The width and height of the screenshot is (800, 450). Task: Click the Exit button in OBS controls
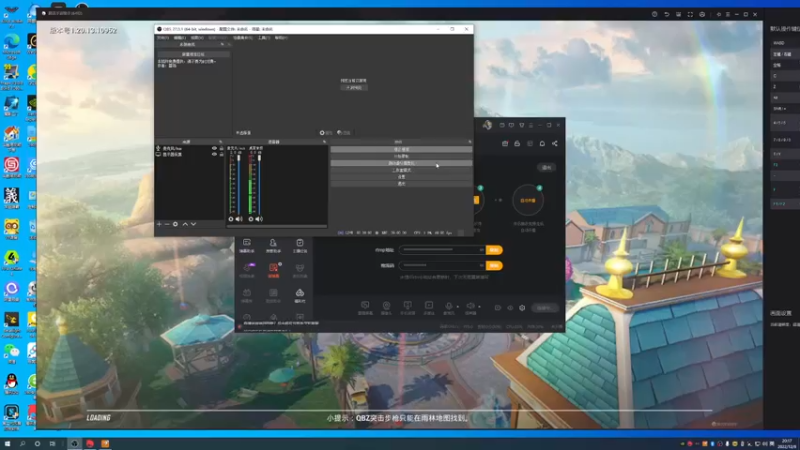[402, 183]
